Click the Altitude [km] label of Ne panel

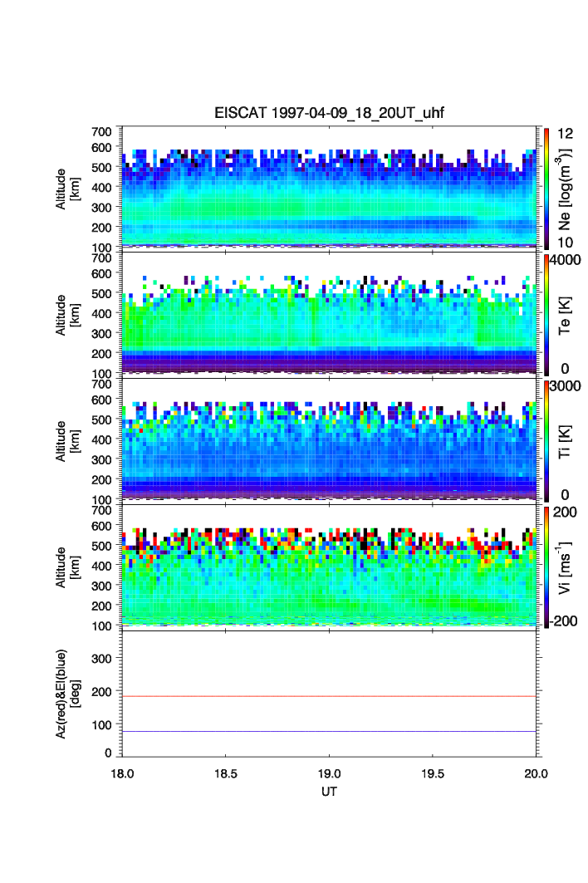pyautogui.click(x=67, y=189)
